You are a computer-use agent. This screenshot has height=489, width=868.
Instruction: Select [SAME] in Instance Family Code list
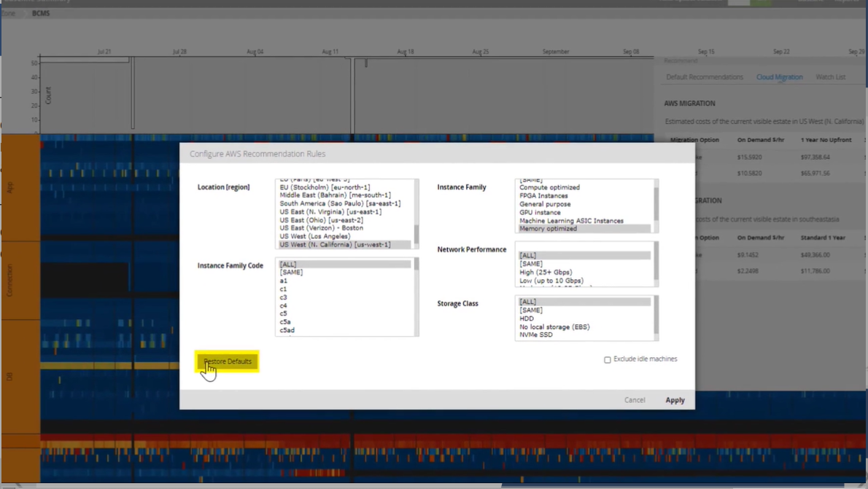tap(291, 272)
